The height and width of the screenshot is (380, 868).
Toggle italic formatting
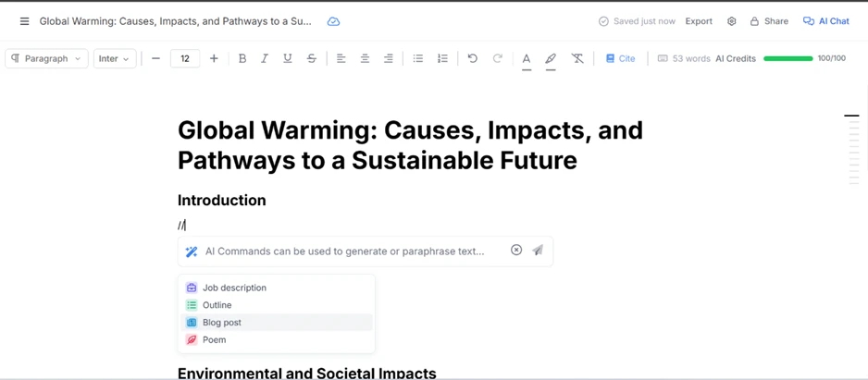click(265, 58)
